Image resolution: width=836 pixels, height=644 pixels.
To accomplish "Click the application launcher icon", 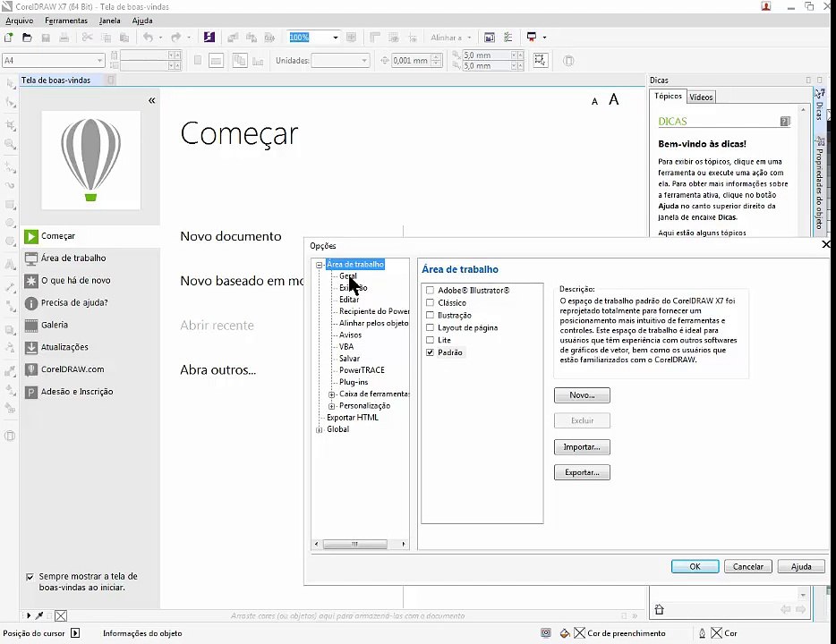I will tap(532, 37).
